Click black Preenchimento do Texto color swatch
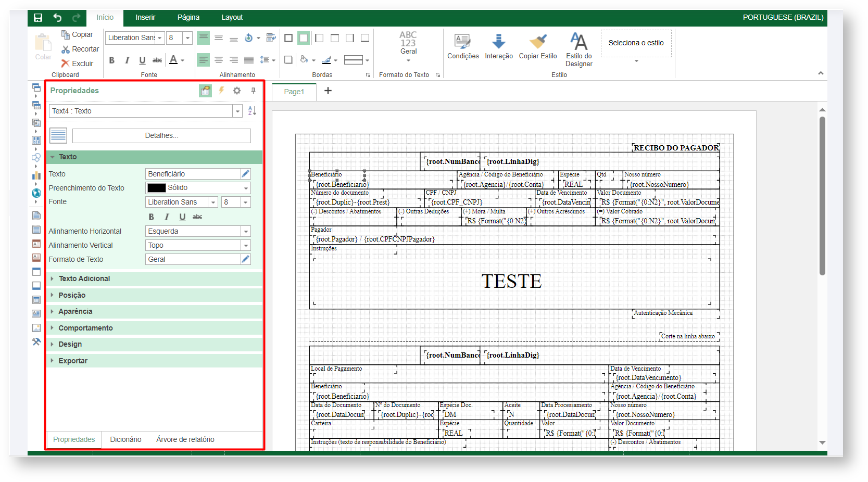868x482 pixels. [x=156, y=188]
